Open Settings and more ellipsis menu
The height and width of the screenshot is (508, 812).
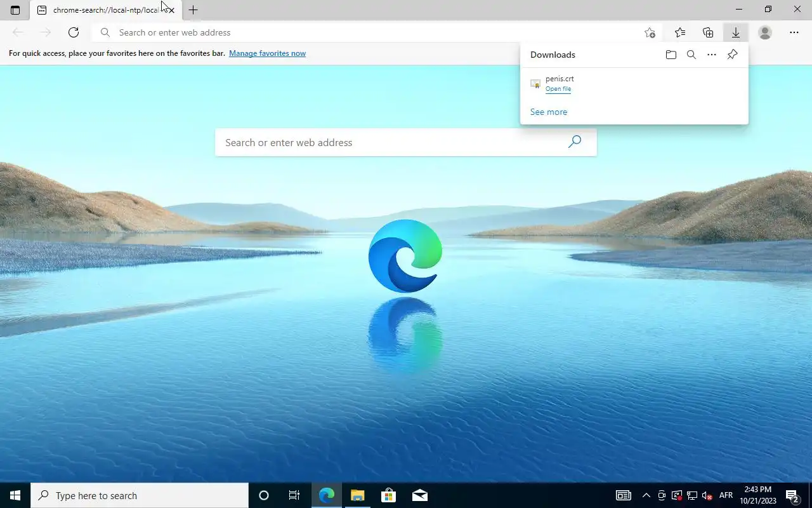(794, 32)
